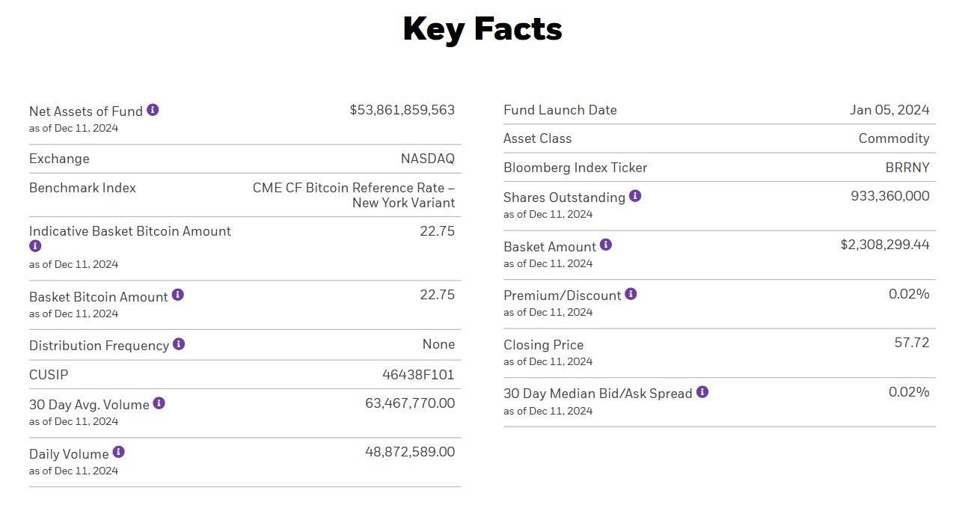This screenshot has width=980, height=523.
Task: Click the Fund Launch Date label
Action: 560,110
